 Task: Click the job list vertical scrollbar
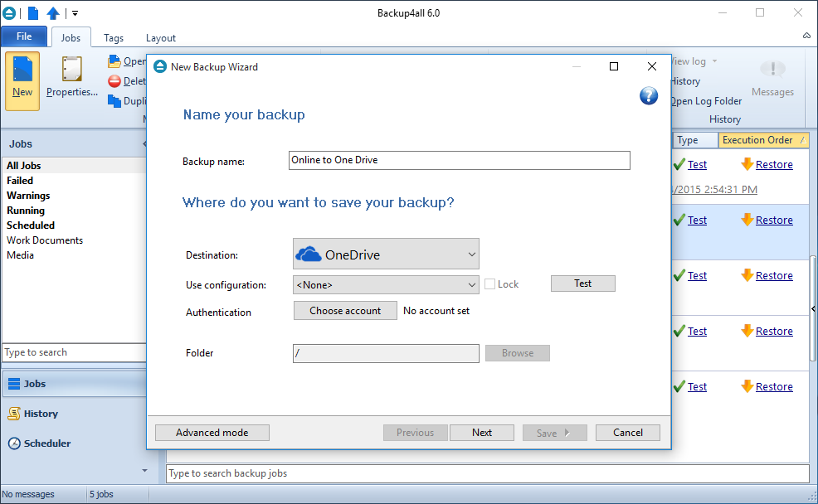click(813, 308)
